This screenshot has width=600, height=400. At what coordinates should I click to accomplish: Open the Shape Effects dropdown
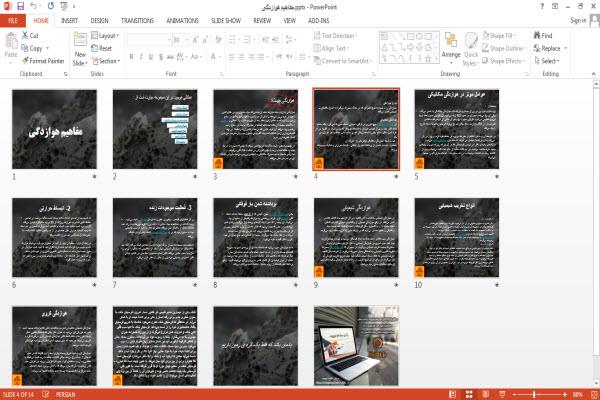503,61
